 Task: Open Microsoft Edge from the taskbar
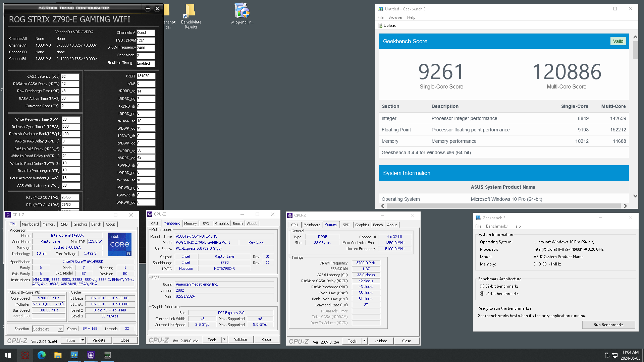[41, 355]
